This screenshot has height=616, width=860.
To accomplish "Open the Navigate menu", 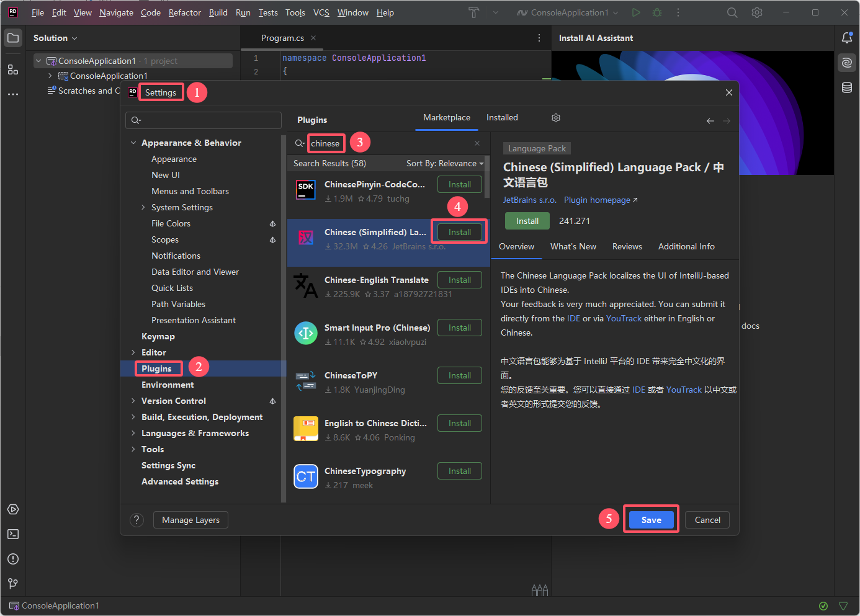I will click(x=116, y=12).
